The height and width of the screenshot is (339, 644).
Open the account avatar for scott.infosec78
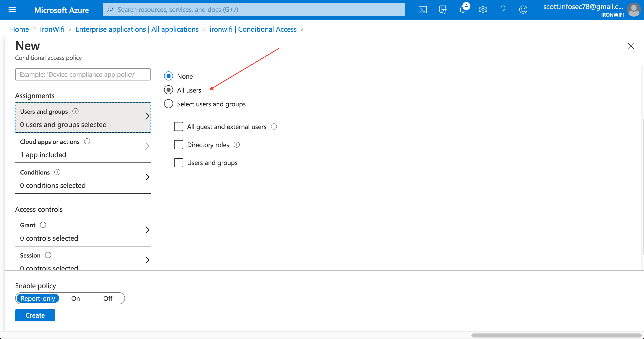(634, 10)
